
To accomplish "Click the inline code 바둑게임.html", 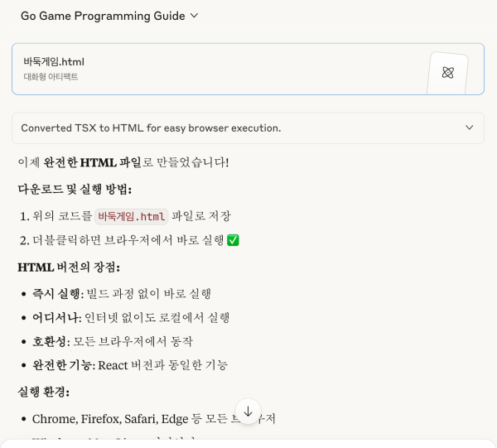I will [x=132, y=217].
